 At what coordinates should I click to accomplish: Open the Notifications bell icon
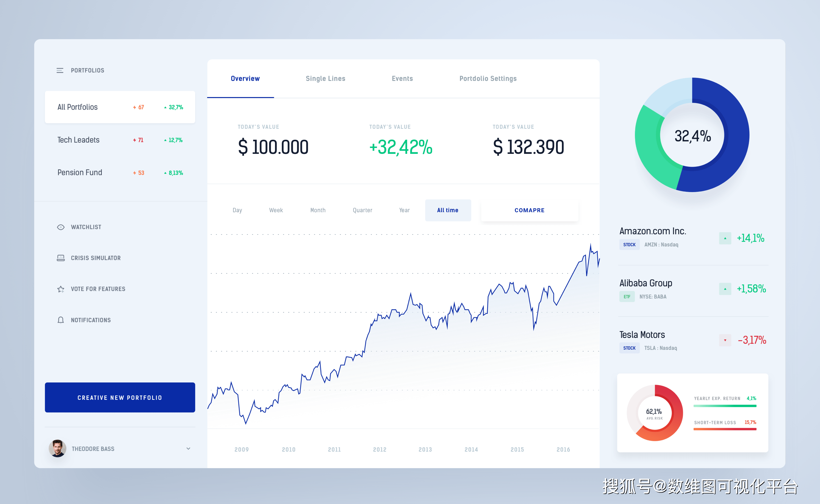pyautogui.click(x=60, y=320)
